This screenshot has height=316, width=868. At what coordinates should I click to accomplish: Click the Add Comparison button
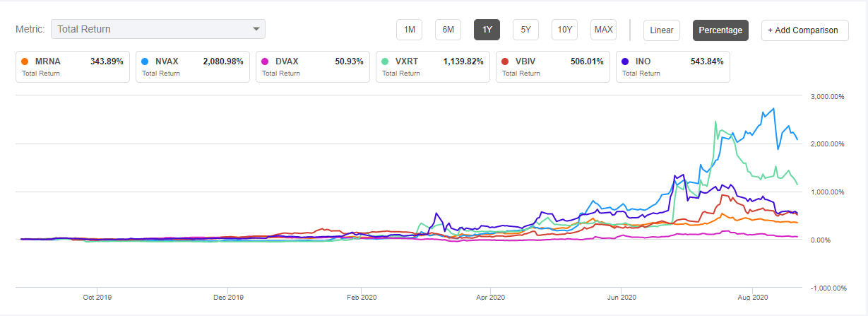pos(804,30)
